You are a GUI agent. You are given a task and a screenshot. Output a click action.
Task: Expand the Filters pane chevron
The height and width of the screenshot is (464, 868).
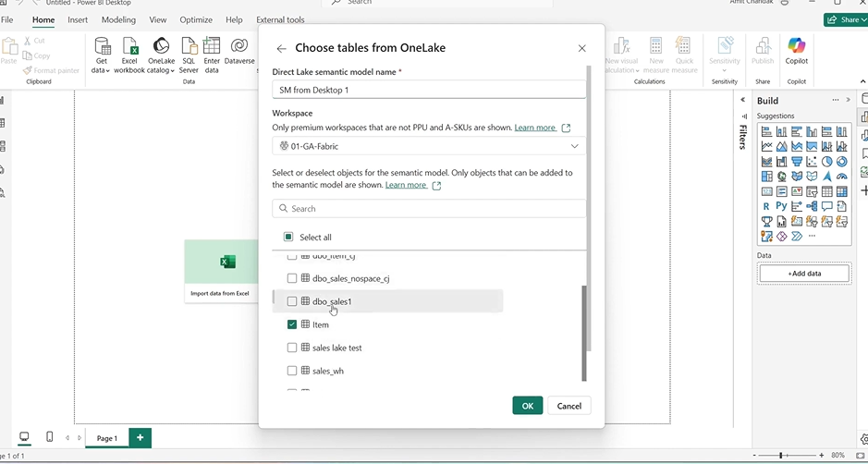pos(743,100)
